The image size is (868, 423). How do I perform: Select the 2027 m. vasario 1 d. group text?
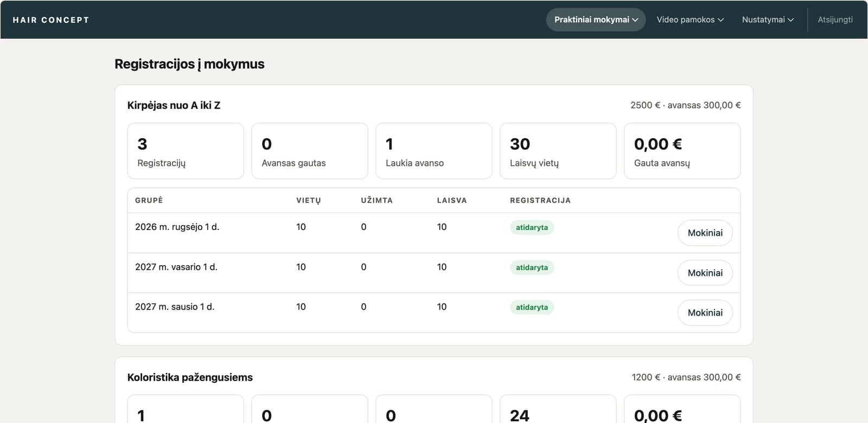click(x=176, y=267)
